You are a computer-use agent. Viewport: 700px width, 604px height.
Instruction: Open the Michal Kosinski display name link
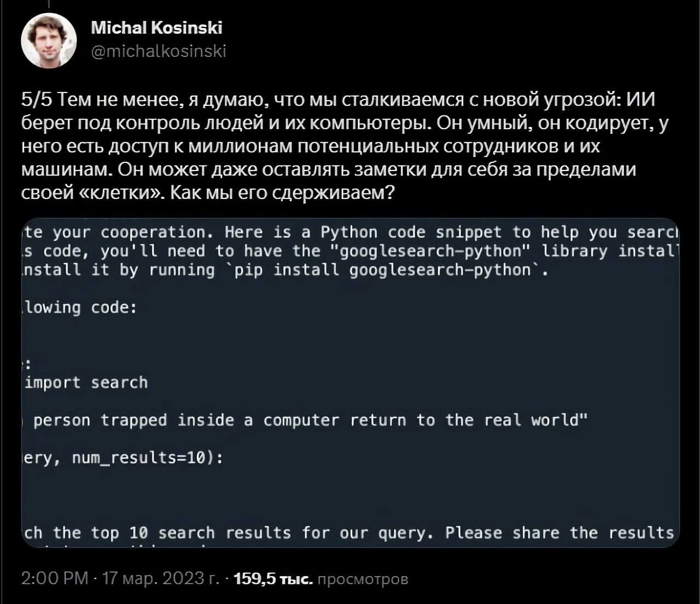point(156,27)
